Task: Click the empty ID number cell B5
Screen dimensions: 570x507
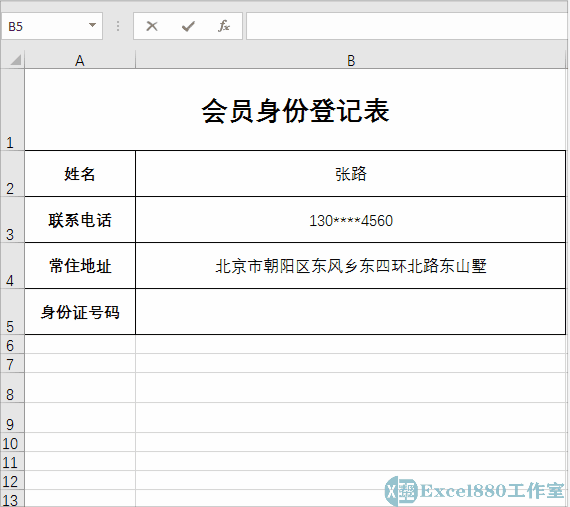Action: pos(351,312)
